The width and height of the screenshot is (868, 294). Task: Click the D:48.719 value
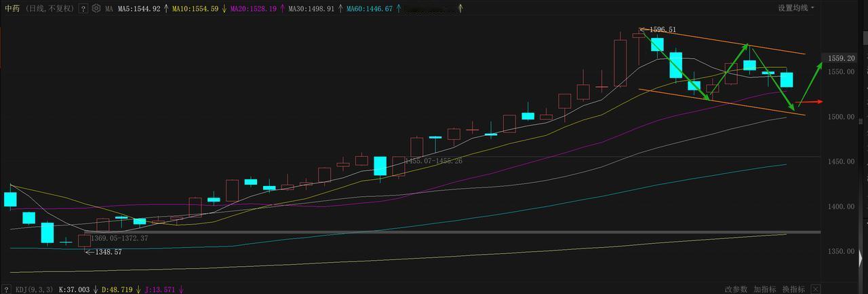click(117, 289)
